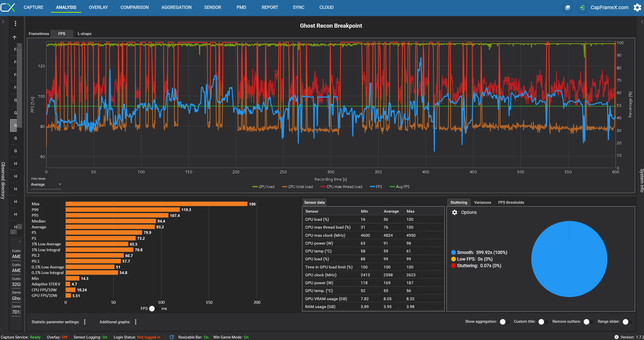Screen dimensions: 644x340
Task: Open the CapFrameX.com link
Action: (x=609, y=7)
